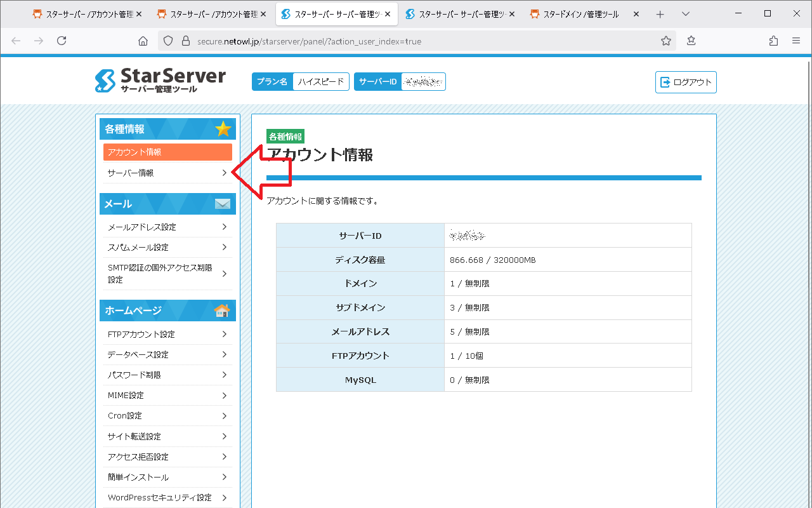Click the lock icon for site security
This screenshot has width=812, height=508.
tap(185, 41)
